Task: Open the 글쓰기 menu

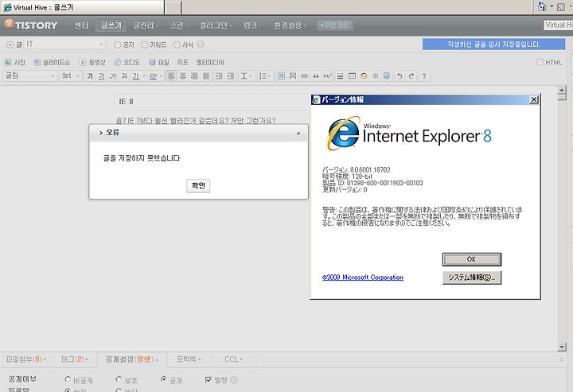Action: [111, 25]
